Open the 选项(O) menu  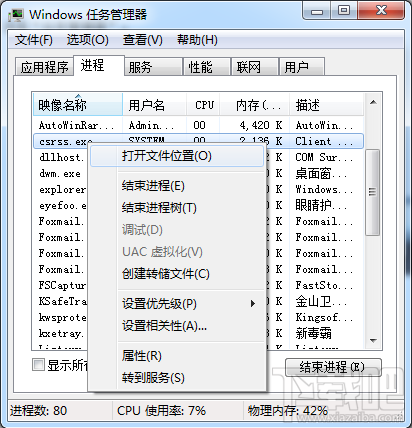coord(88,40)
